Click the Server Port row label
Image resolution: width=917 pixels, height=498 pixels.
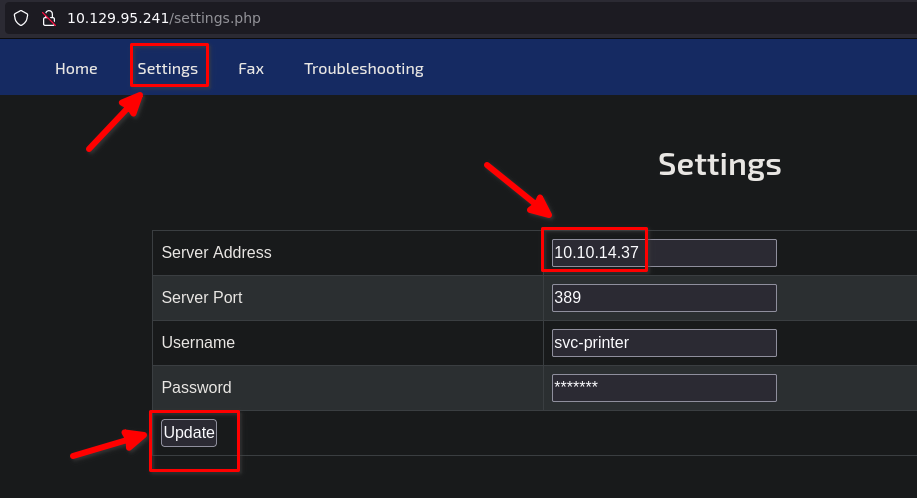[x=201, y=298]
